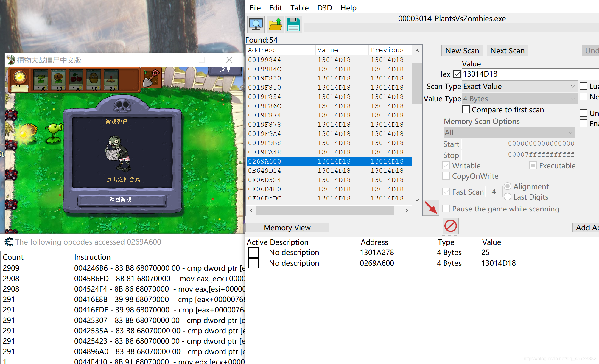This screenshot has height=364, width=599.
Task: Select address row 0B649D14 in results
Action: tap(329, 171)
